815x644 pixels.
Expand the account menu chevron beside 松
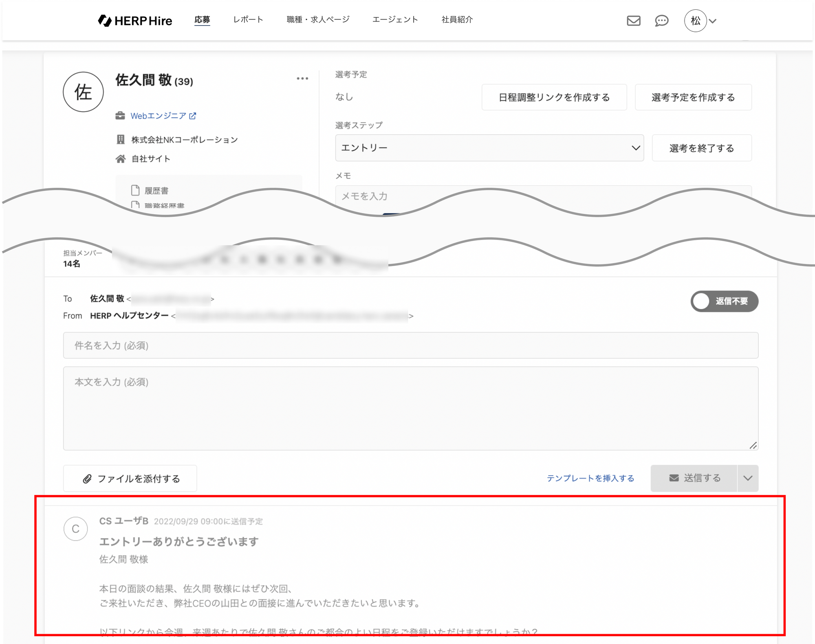click(713, 21)
